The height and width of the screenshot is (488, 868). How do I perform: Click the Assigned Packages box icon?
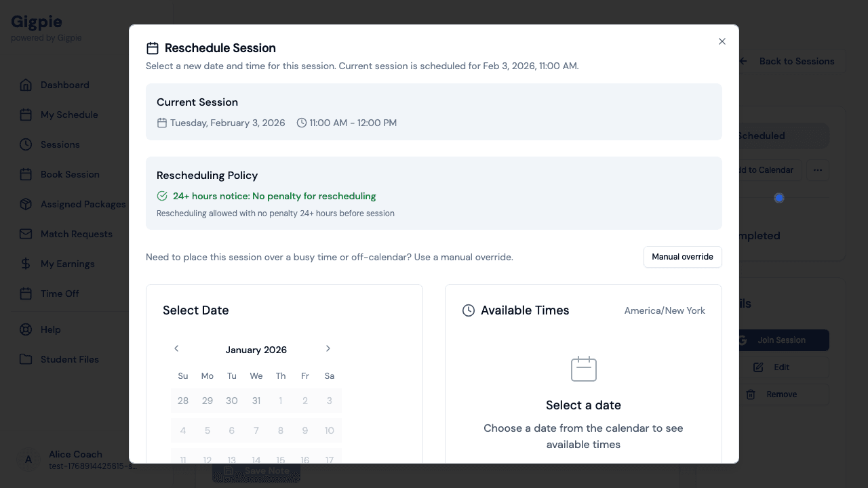(26, 204)
